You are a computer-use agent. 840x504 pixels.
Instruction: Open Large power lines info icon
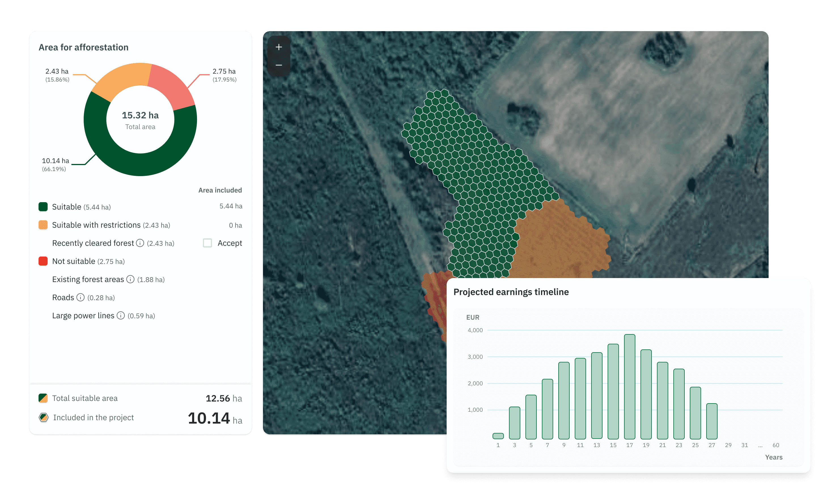pos(121,315)
